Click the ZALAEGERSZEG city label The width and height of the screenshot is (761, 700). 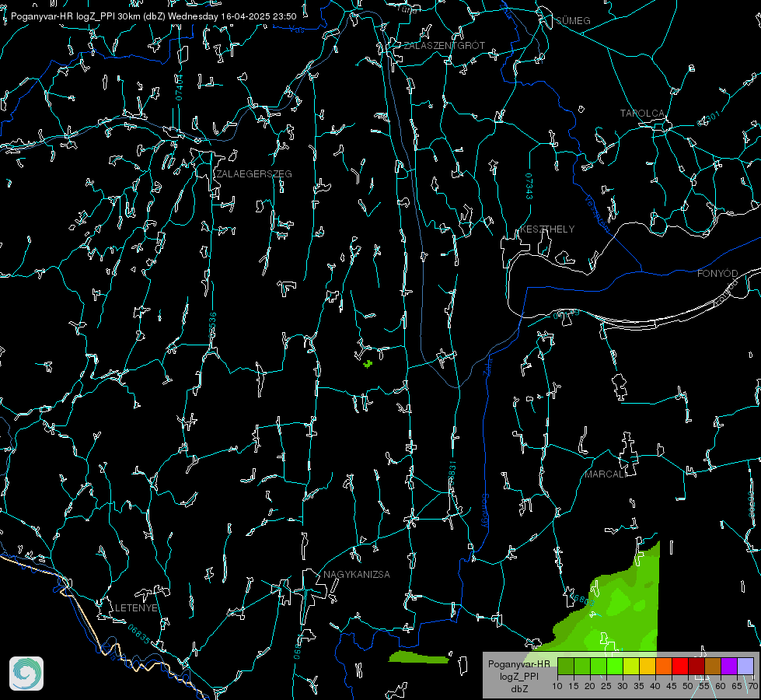click(x=254, y=173)
